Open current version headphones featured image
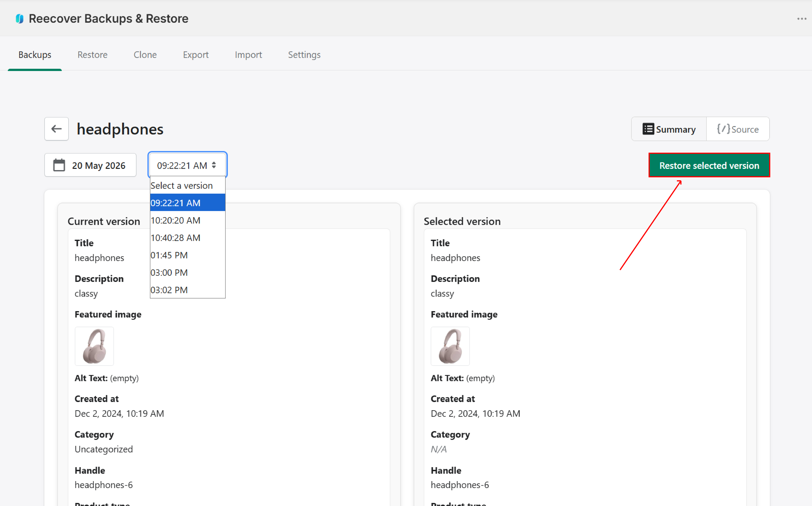 pos(94,346)
